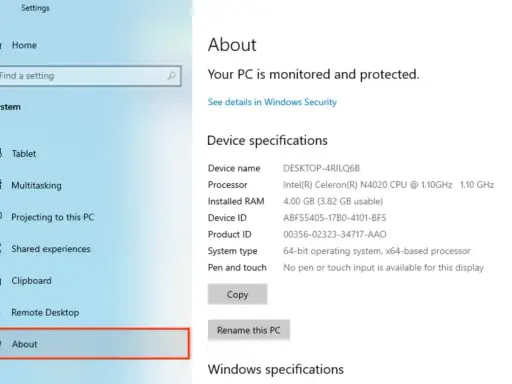The width and height of the screenshot is (512, 384).
Task: Click the No pen or touch input text
Action: [383, 268]
